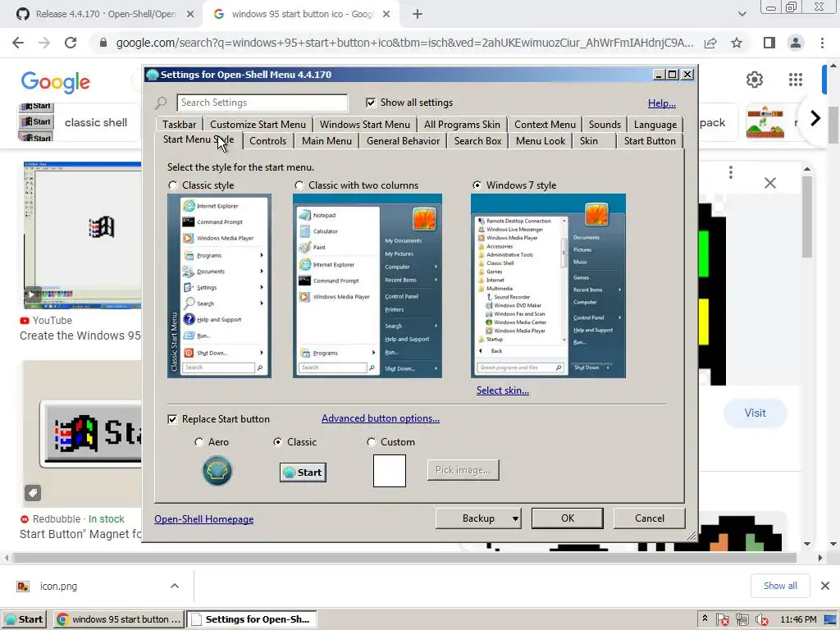Viewport: 840px width, 630px height.
Task: Visit the Open-Shell Homepage link
Action: [x=204, y=519]
